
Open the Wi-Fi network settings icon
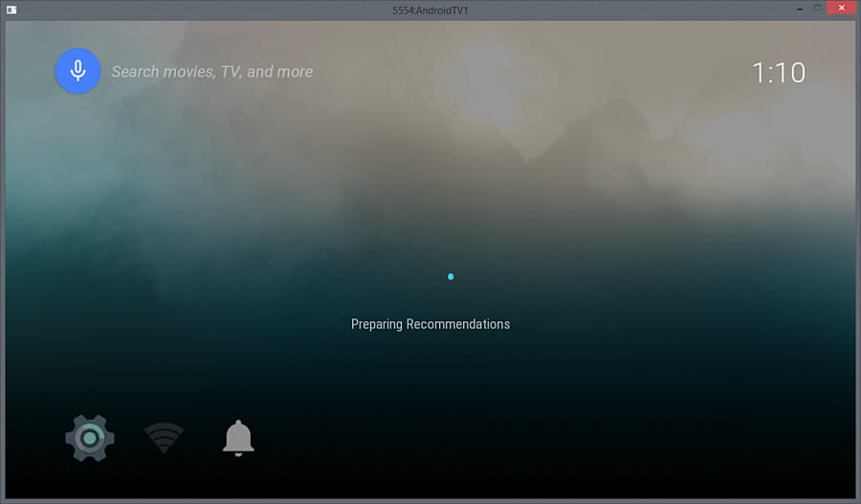tap(164, 438)
